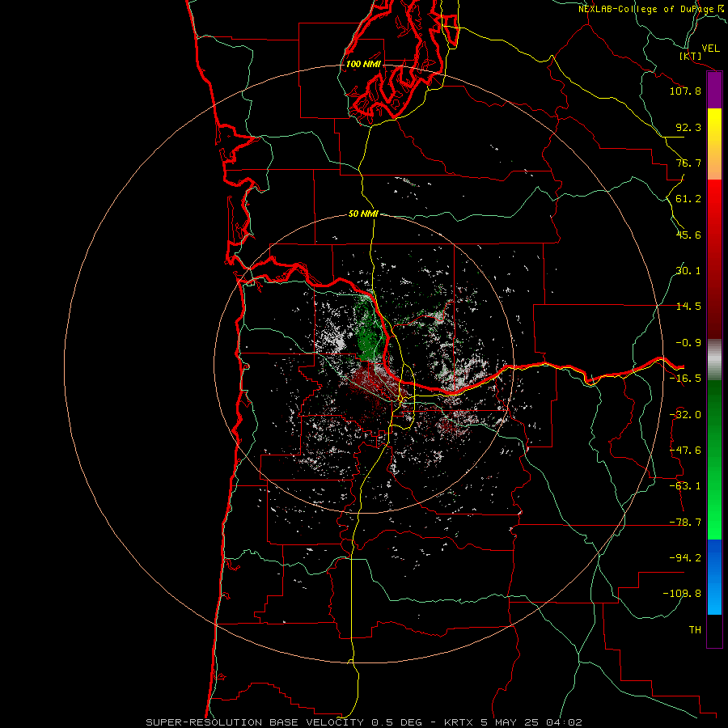
Task: Click the '100 NMI' range ring label
Action: [x=363, y=64]
